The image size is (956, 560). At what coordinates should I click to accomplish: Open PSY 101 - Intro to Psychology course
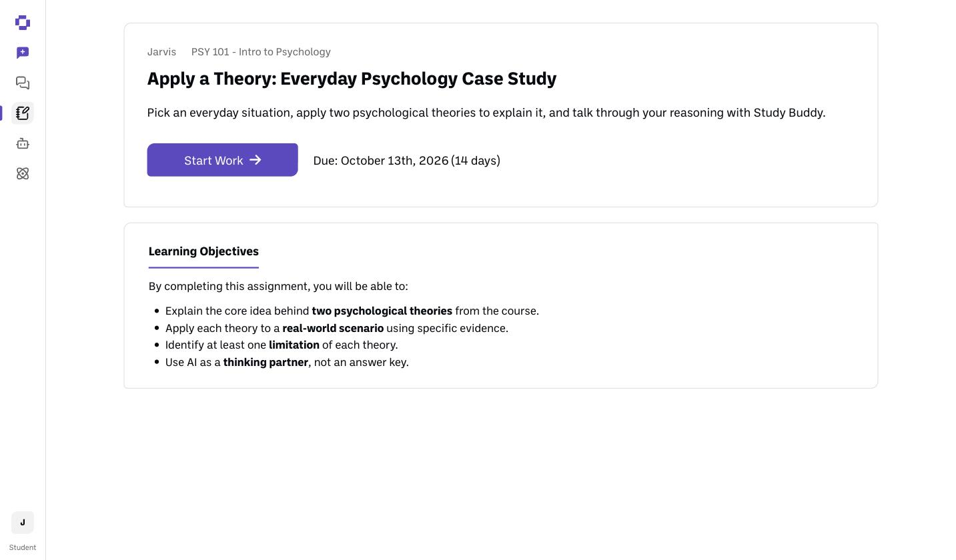(261, 52)
